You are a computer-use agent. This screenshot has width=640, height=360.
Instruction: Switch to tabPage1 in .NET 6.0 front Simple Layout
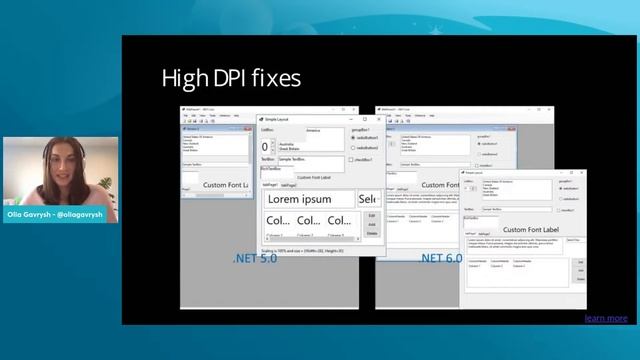(x=471, y=233)
